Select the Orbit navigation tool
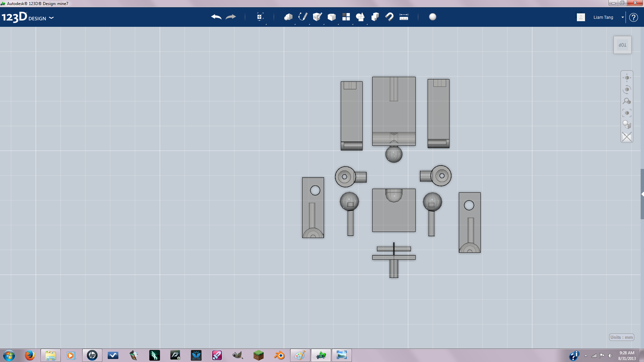 click(x=627, y=89)
